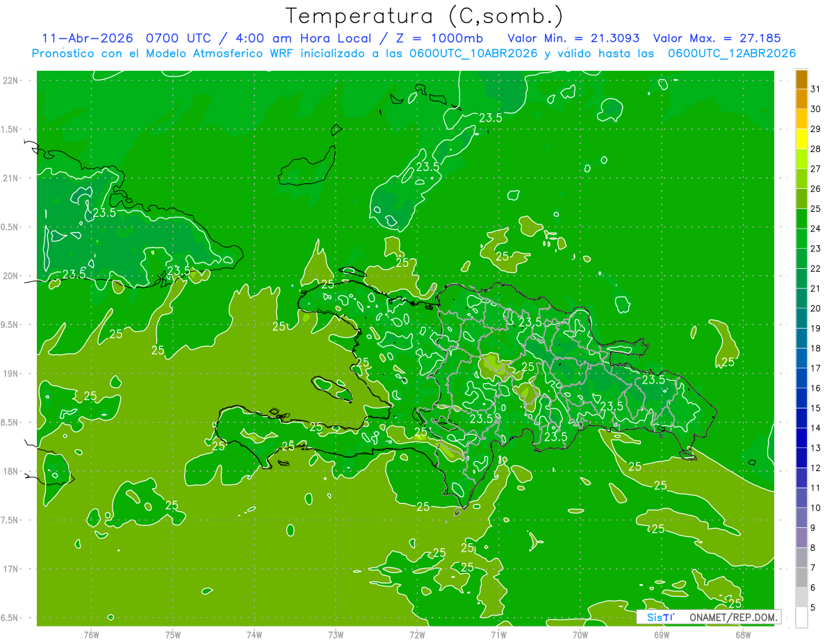Click the 17N latitude axis label
The image size is (834, 644).
[x=10, y=569]
